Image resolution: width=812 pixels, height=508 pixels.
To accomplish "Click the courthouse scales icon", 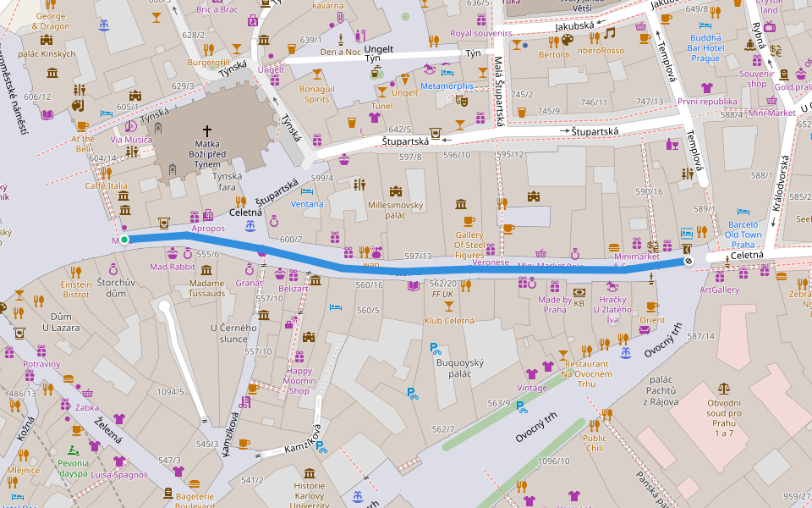I will (x=723, y=388).
